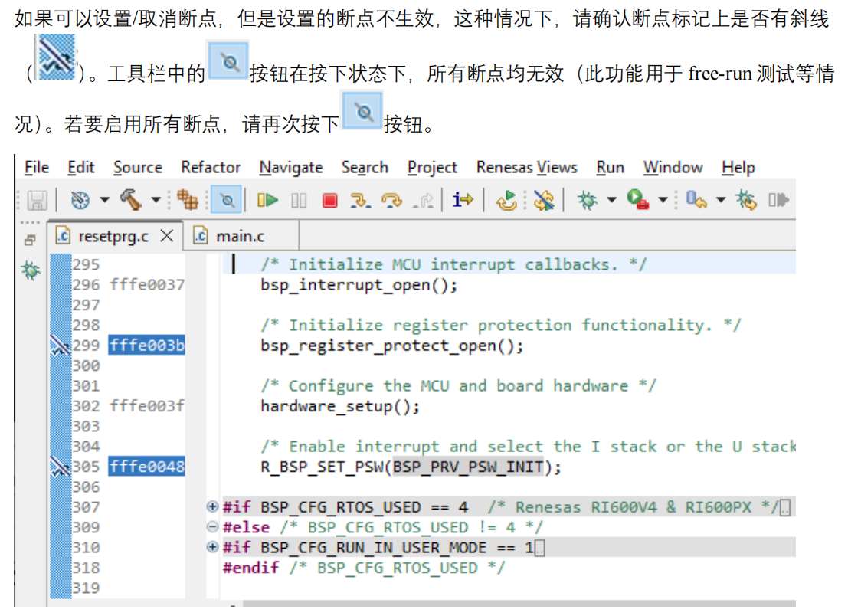
Task: Click the brown stacked blocks toolbar icon
Action: [x=188, y=201]
